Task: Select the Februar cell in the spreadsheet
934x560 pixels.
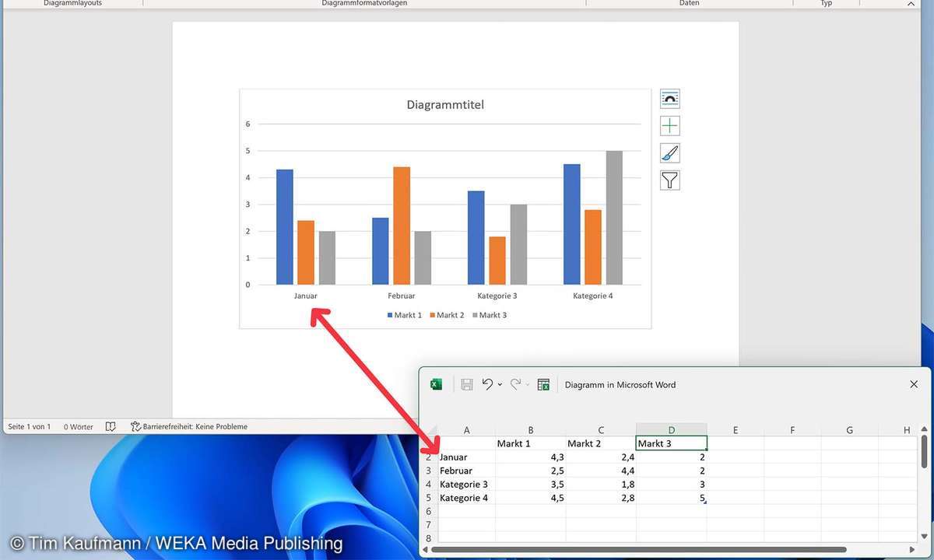Action: 466,471
